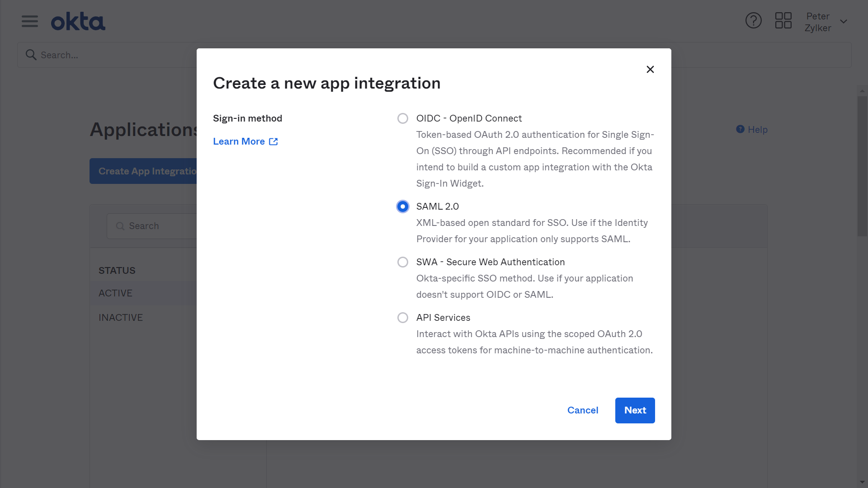868x488 pixels.
Task: Click the applications list Search field
Action: 152,226
